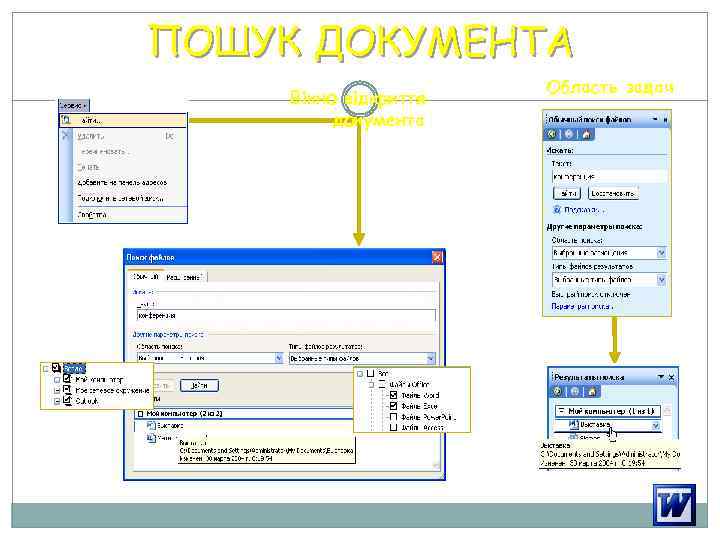Screen dimensions: 720x540
Task: Click the Найти search icon in menu
Action: point(66,120)
